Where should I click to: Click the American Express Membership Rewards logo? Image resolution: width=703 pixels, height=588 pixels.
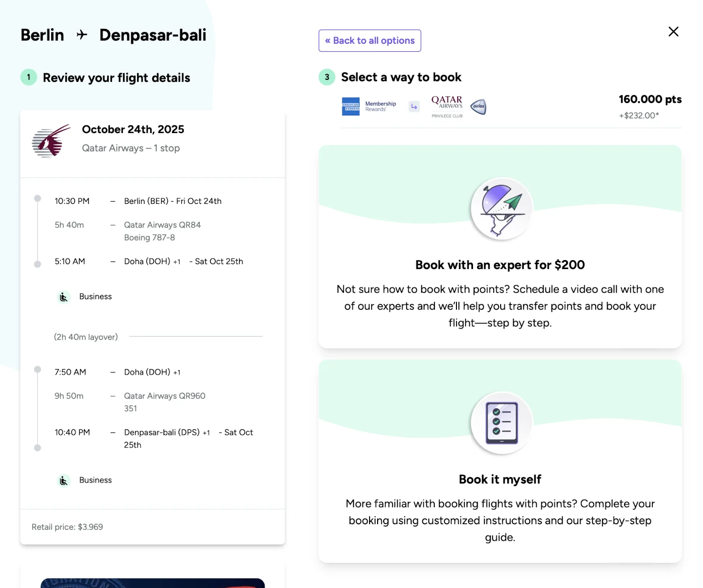tap(369, 106)
